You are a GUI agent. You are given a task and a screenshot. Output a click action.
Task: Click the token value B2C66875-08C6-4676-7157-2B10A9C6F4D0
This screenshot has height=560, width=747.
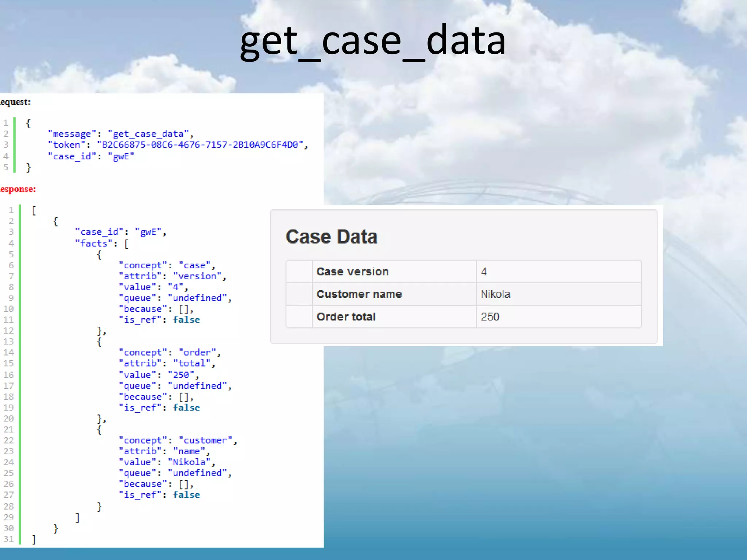[200, 145]
